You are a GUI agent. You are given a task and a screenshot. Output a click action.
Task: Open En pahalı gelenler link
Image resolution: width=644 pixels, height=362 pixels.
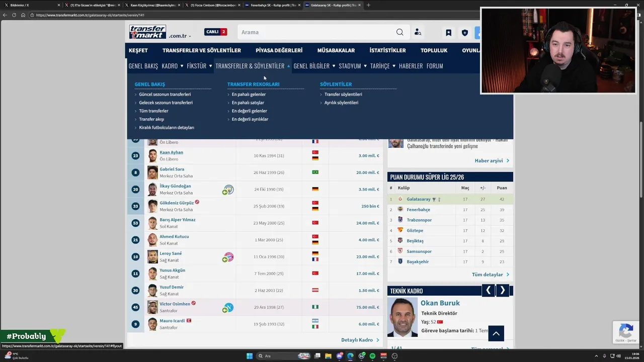[249, 94]
